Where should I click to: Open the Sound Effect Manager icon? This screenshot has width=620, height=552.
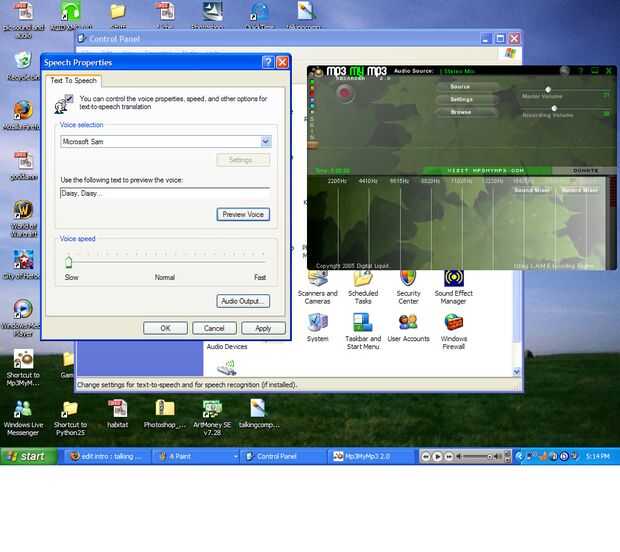[x=454, y=287]
